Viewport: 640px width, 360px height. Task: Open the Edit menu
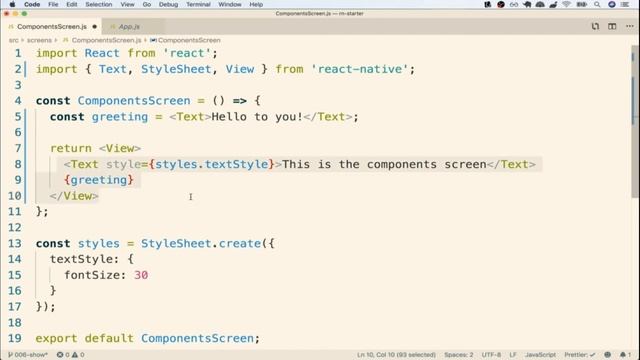[x=72, y=4]
